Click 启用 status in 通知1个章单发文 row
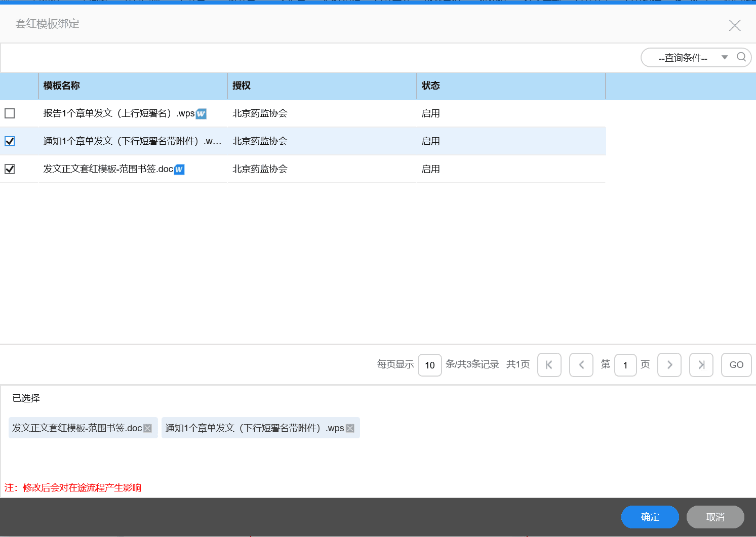The image size is (756, 537). (x=430, y=141)
